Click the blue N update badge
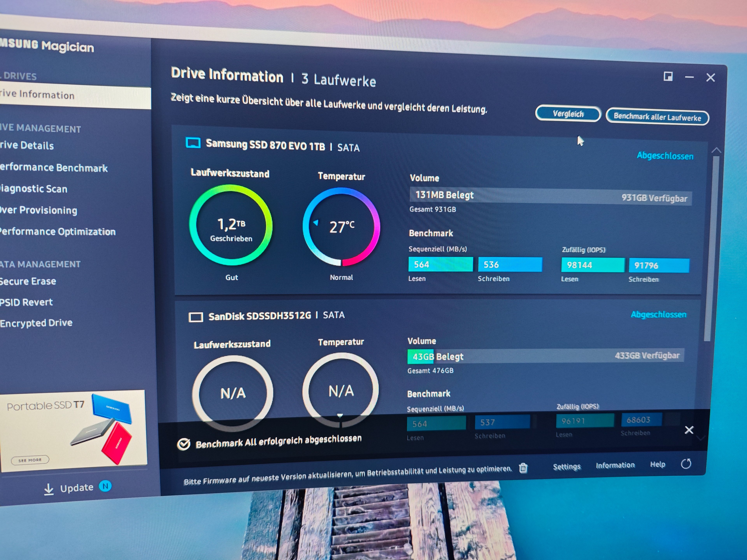 [x=105, y=486]
